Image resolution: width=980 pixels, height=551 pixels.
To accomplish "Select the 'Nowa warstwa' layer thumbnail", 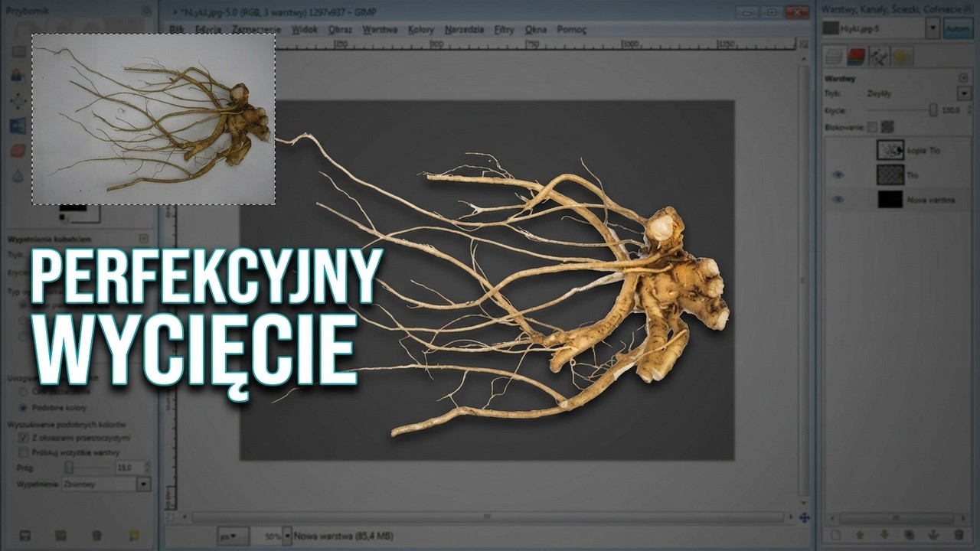I will point(890,199).
